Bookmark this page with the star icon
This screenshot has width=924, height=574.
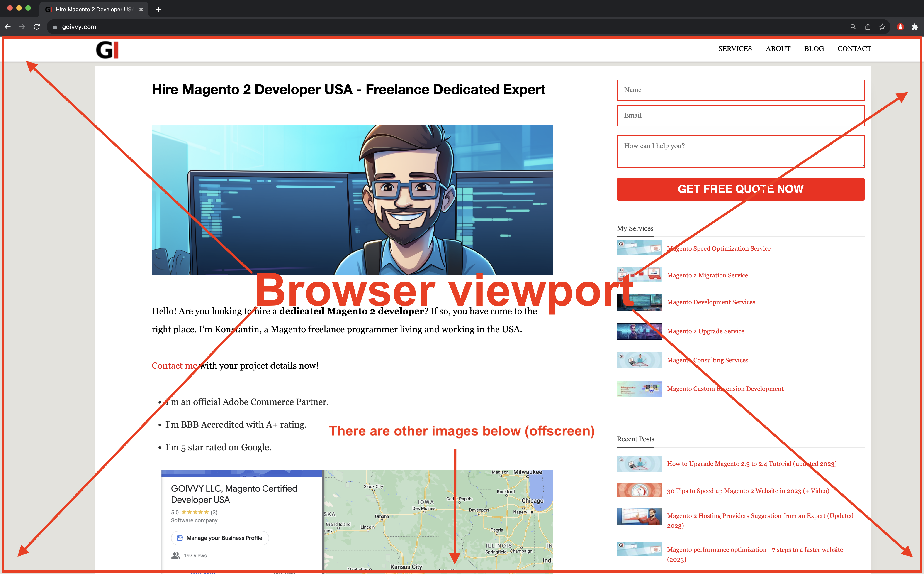click(882, 27)
